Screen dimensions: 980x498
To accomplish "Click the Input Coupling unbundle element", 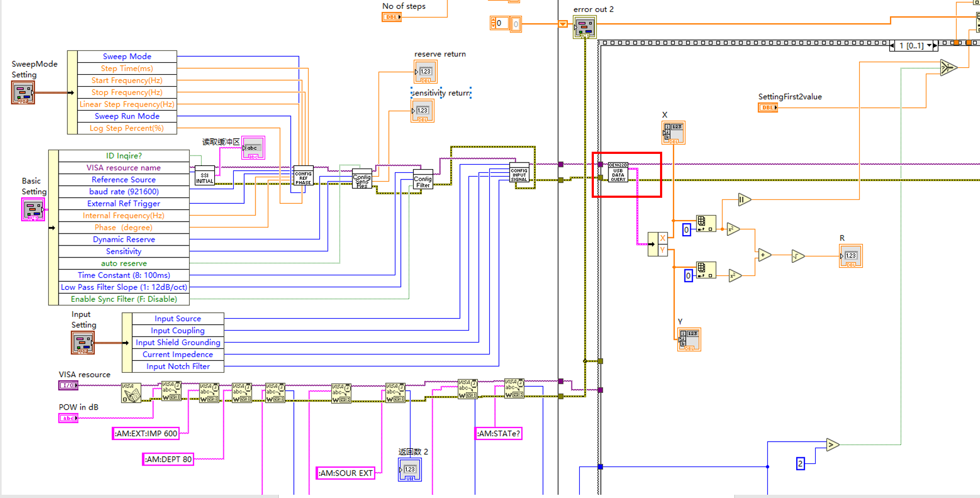I will point(178,331).
